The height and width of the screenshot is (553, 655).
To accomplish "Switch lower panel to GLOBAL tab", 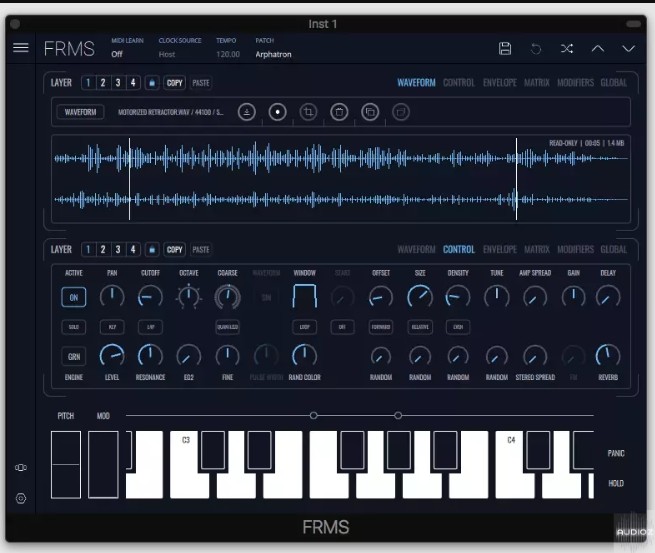I will pos(613,249).
